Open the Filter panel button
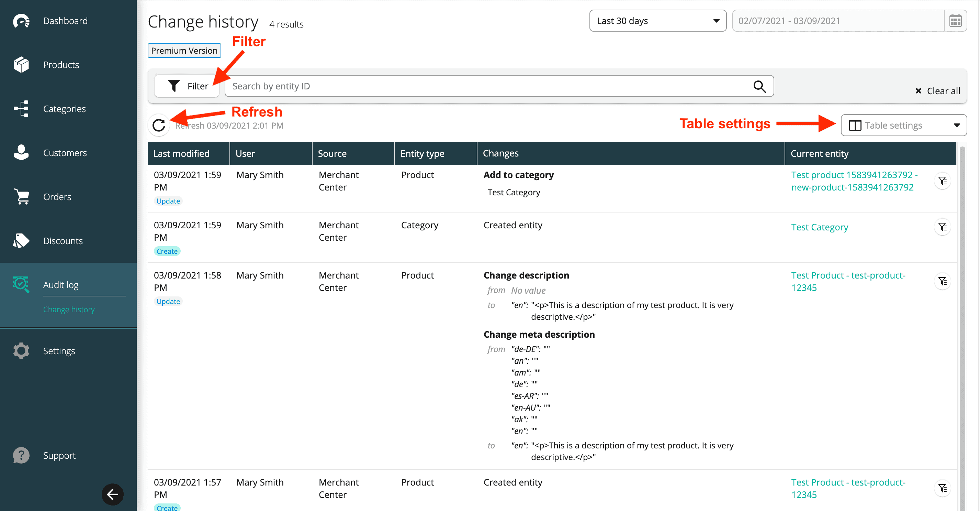This screenshot has height=511, width=980. coord(187,86)
